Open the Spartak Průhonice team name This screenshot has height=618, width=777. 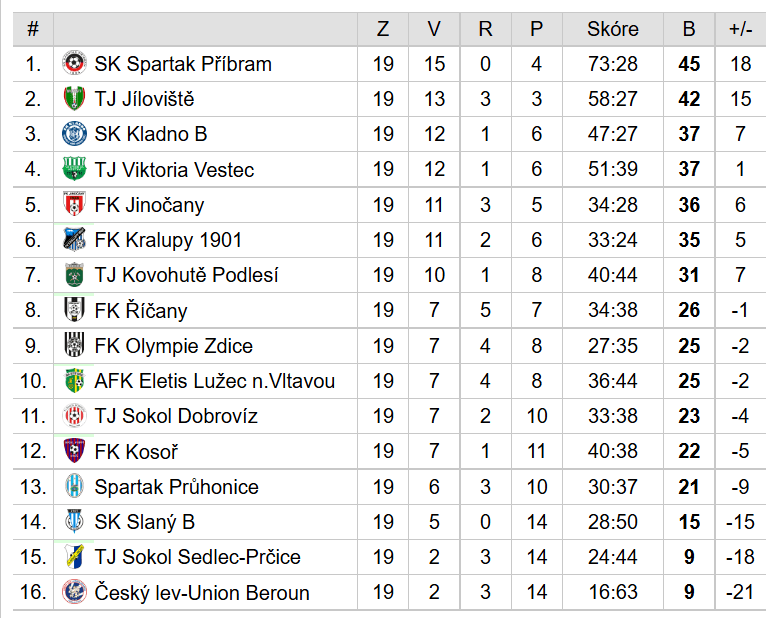(176, 487)
